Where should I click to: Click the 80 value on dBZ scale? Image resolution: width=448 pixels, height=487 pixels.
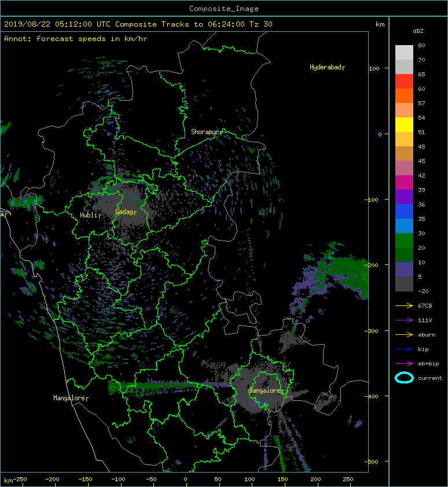[x=421, y=45]
